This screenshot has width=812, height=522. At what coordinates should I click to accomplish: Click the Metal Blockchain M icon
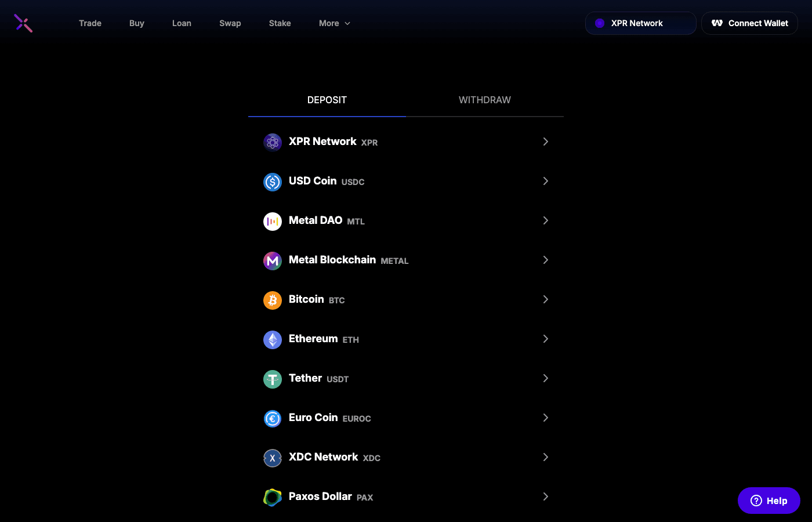tap(273, 260)
